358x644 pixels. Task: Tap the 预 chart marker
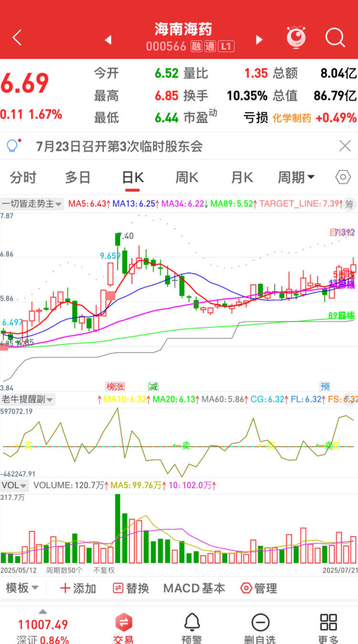[325, 386]
